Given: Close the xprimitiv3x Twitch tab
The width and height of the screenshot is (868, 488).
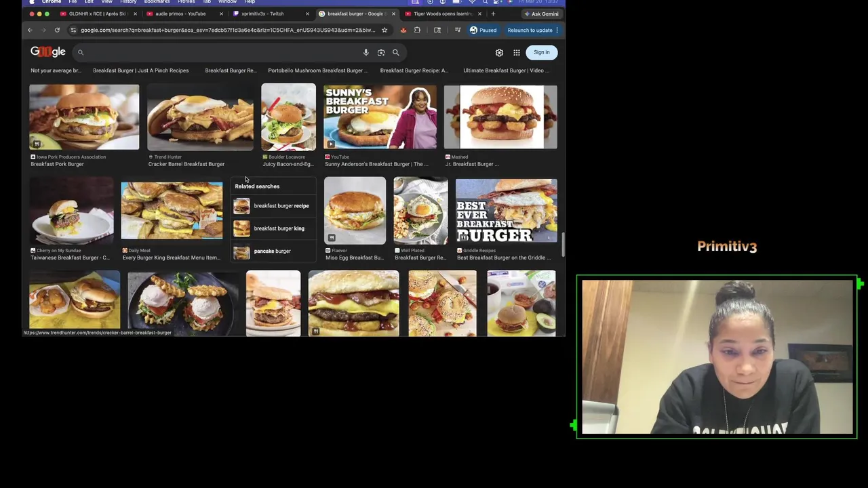Looking at the screenshot, I should click(307, 14).
